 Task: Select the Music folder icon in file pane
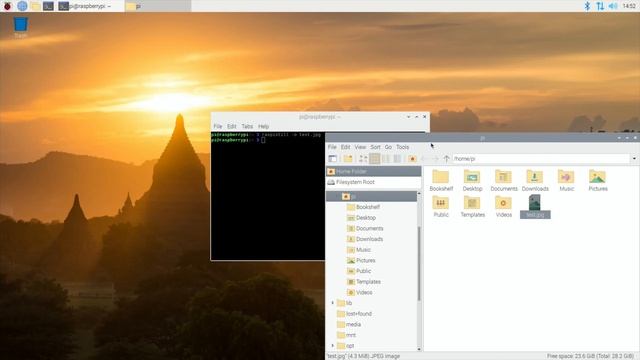click(x=566, y=180)
